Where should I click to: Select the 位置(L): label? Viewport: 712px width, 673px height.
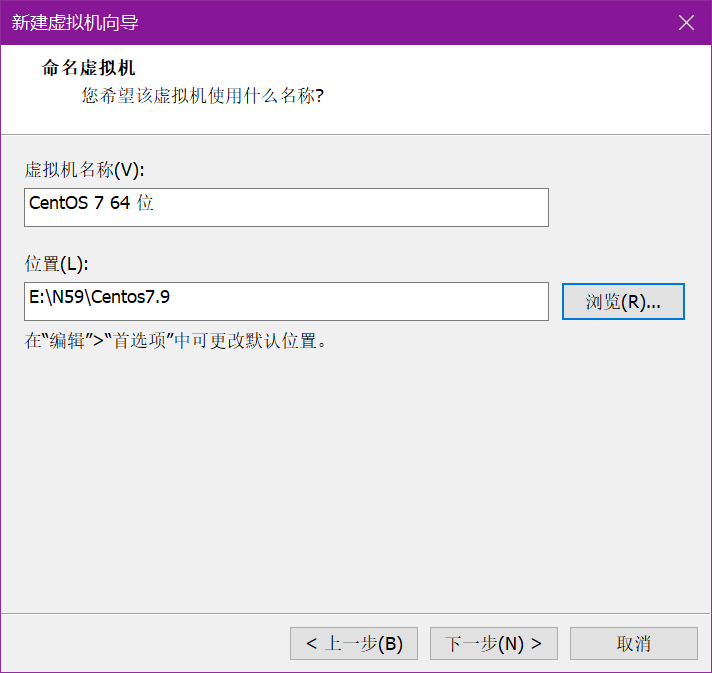click(56, 264)
